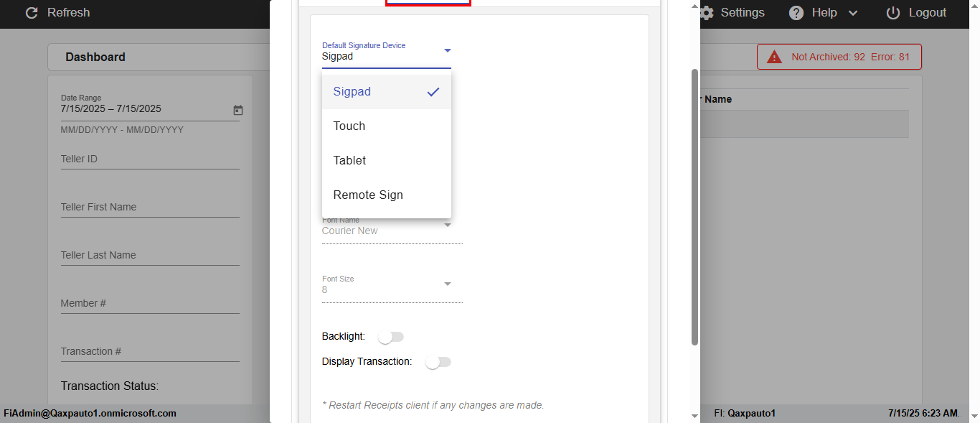This screenshot has width=980, height=423.
Task: Click the Help question mark icon
Action: click(x=796, y=13)
